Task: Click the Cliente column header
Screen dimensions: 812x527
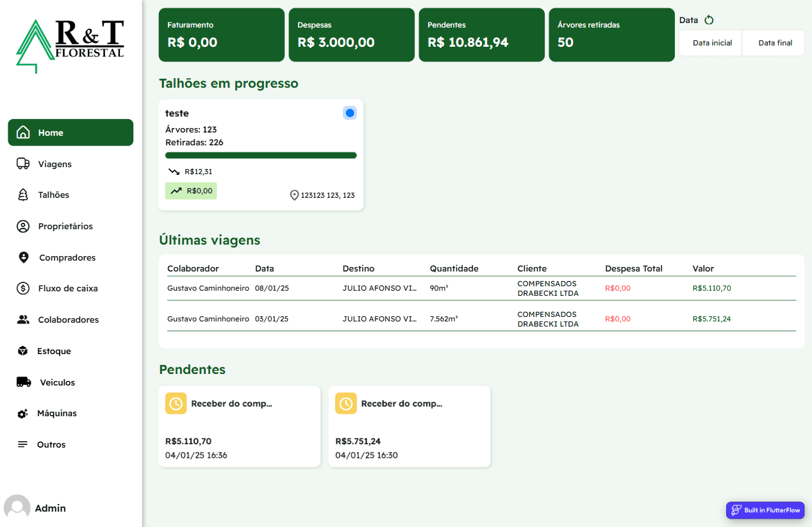Action: tap(532, 268)
